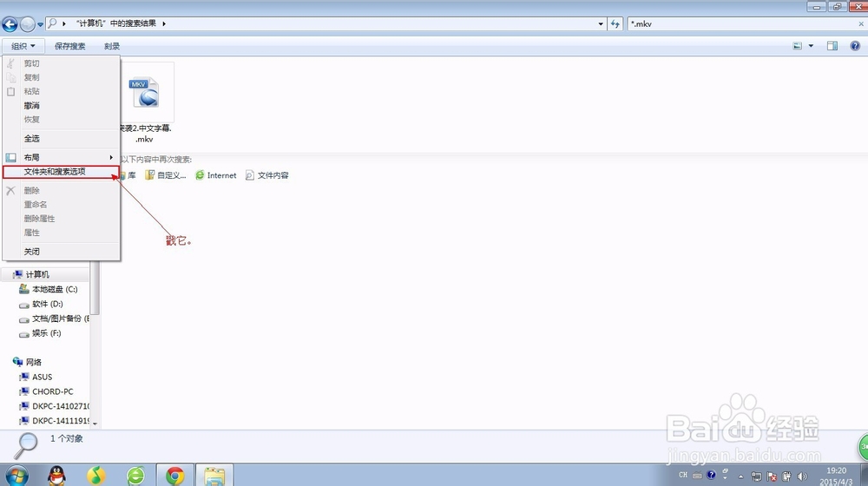Open the green IE browser taskbar icon

[x=135, y=476]
